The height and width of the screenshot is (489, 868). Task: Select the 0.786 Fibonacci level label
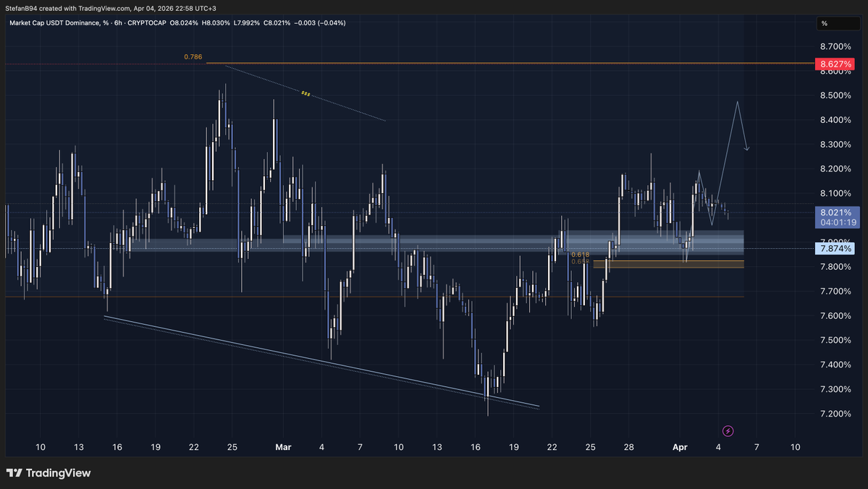[193, 57]
